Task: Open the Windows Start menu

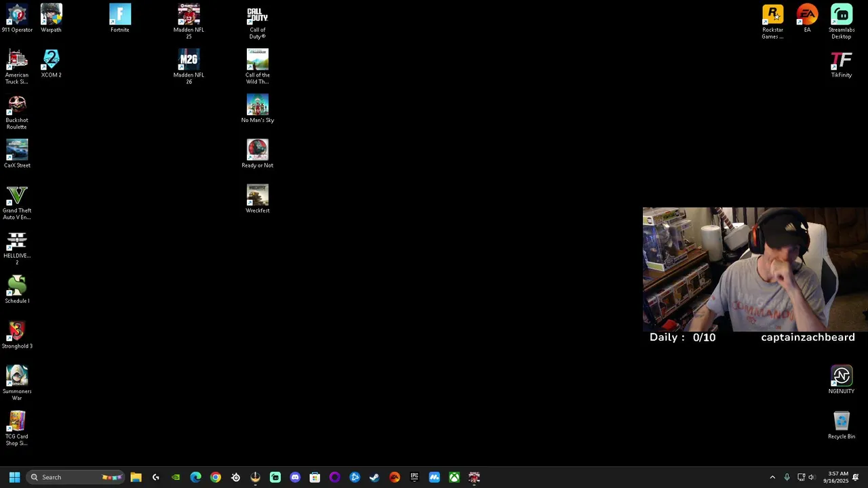Action: (x=14, y=477)
